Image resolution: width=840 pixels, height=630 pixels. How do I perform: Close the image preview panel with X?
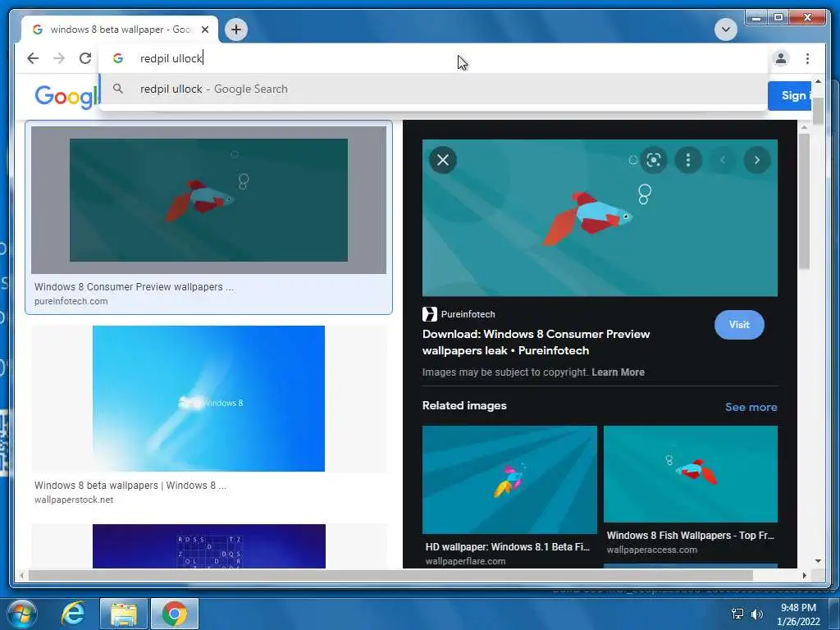442,160
